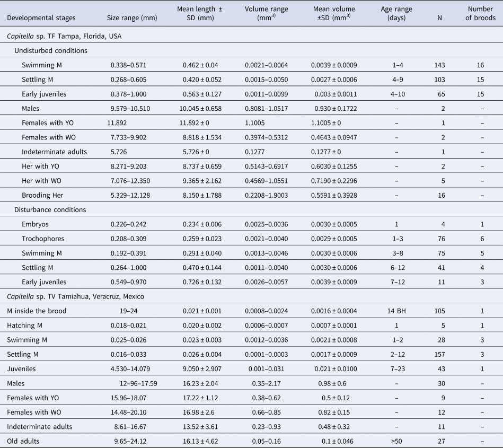The height and width of the screenshot is (448, 503).
Task: Select the 11.892 ± 0 mean length cell
Action: (x=200, y=123)
